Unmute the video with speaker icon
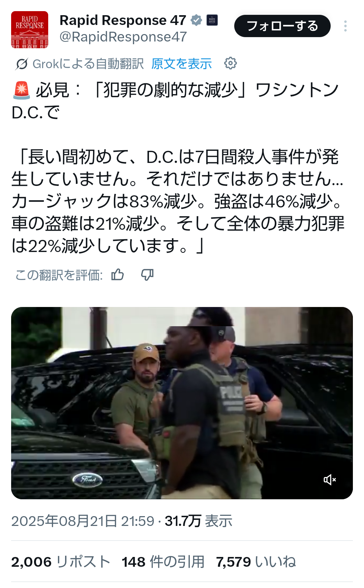This screenshot has width=364, height=588. (x=330, y=479)
